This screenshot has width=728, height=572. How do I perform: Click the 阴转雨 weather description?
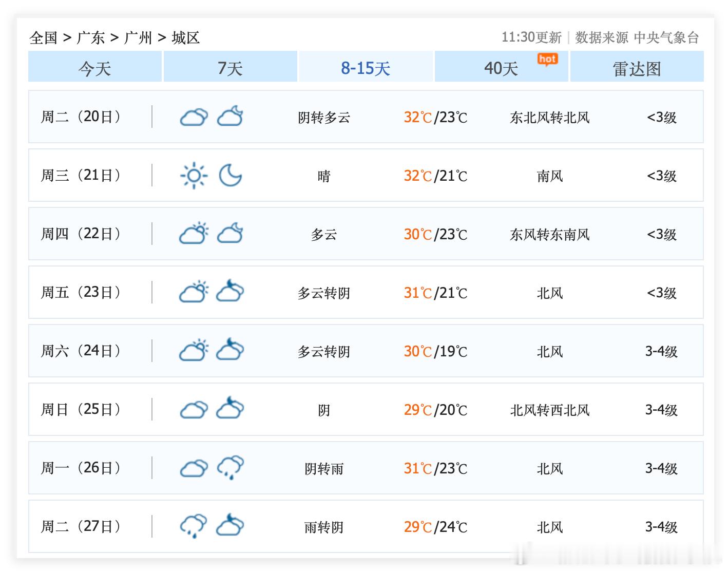[x=324, y=469]
